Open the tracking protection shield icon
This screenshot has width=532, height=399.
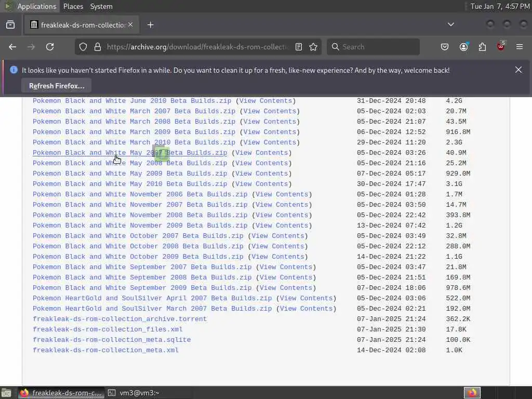(x=83, y=47)
